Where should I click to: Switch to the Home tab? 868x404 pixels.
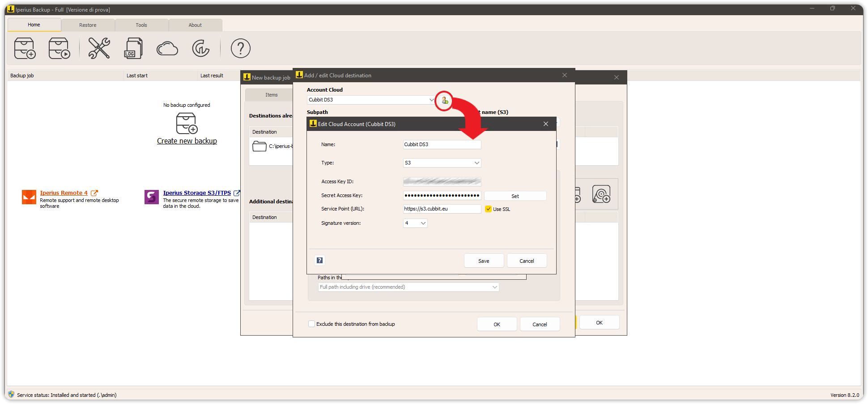pyautogui.click(x=34, y=25)
